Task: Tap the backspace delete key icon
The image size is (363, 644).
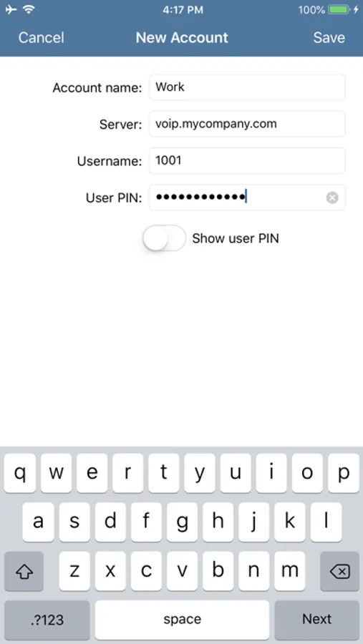Action: (x=339, y=571)
